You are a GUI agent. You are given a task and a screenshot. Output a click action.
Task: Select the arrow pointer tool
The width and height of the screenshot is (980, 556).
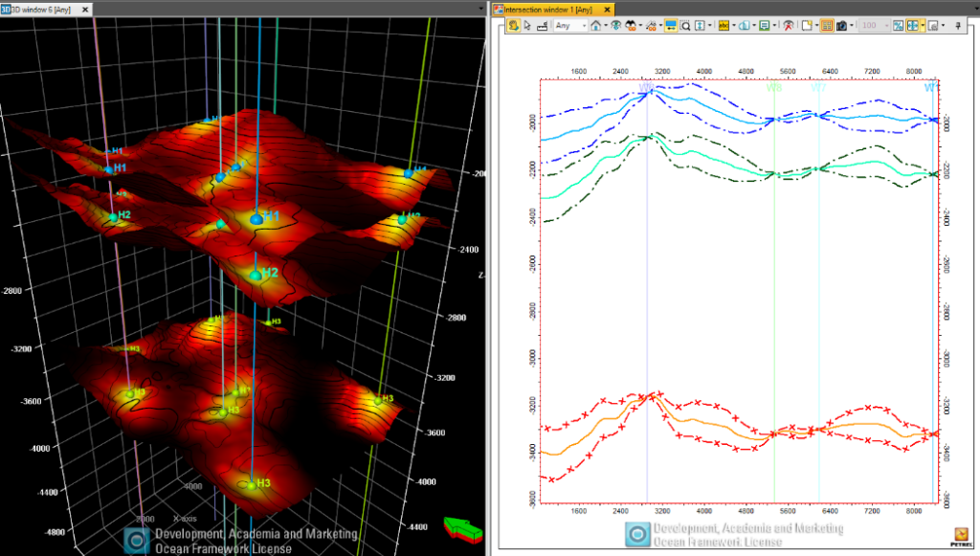click(526, 26)
